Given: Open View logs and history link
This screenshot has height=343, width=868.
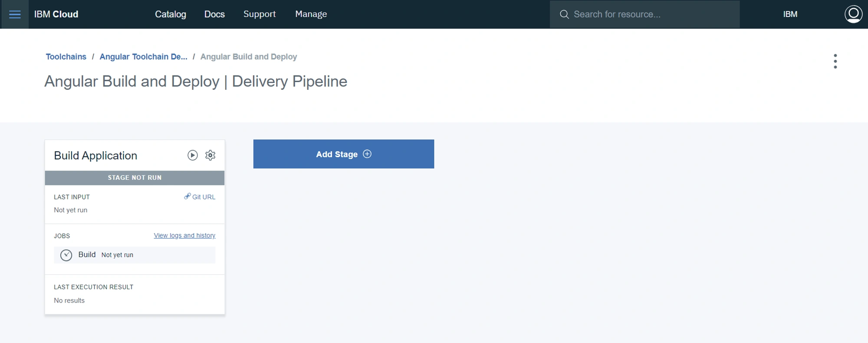Looking at the screenshot, I should tap(184, 236).
